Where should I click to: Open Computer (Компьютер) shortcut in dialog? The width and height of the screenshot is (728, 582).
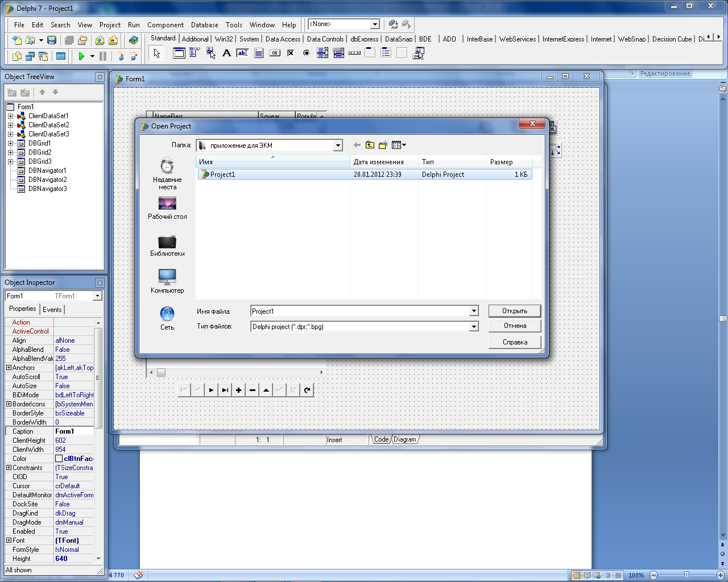(x=167, y=281)
